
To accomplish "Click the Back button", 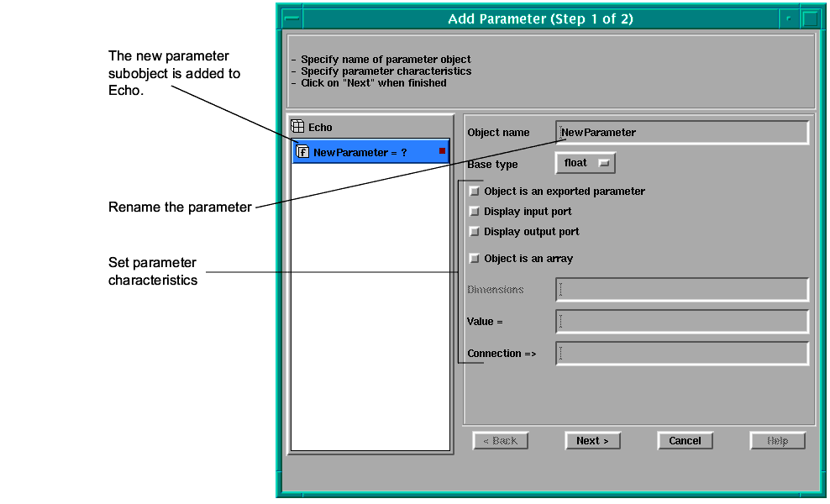I will coord(501,440).
